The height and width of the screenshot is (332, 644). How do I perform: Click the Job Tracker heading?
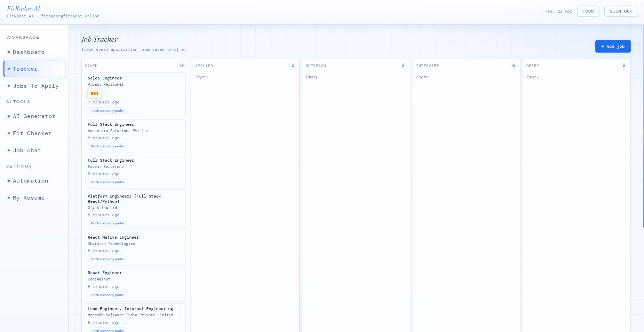pos(100,39)
